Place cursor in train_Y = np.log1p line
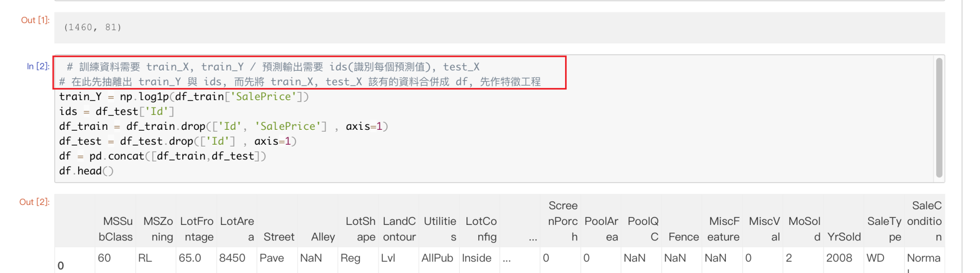This screenshot has width=980, height=273. tap(184, 97)
